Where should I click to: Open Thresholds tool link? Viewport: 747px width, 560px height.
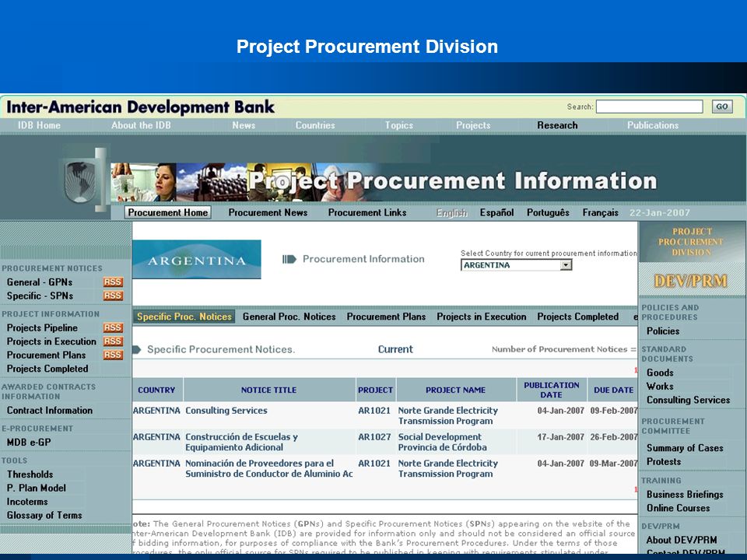(x=30, y=474)
